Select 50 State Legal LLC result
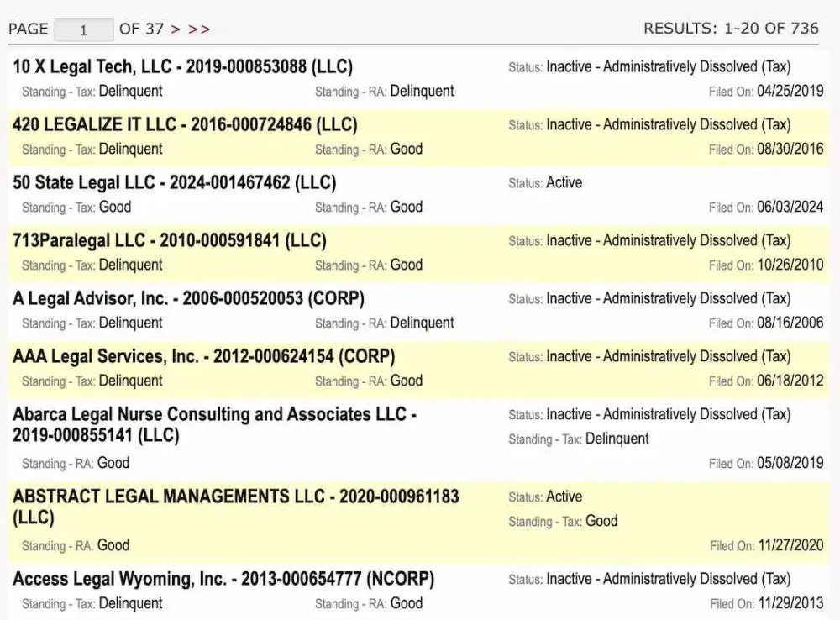 [174, 183]
